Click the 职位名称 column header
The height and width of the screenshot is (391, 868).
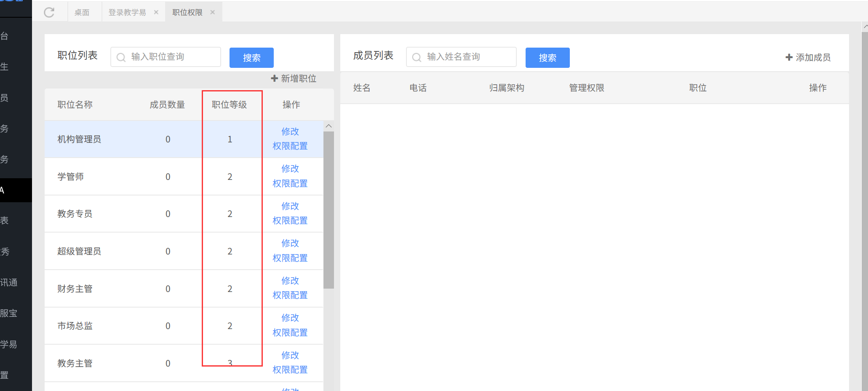pyautogui.click(x=75, y=105)
